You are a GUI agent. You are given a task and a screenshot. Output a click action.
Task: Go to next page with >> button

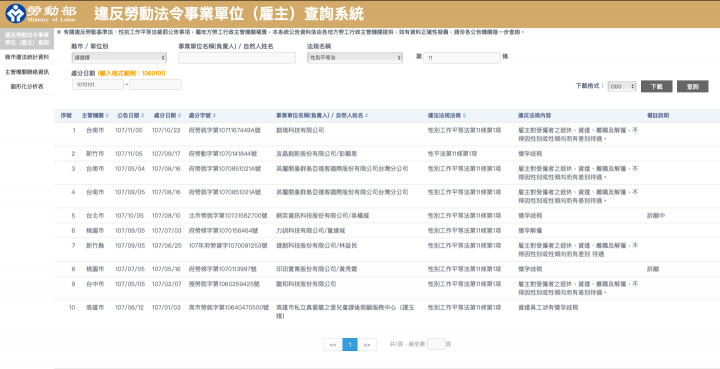[367, 345]
